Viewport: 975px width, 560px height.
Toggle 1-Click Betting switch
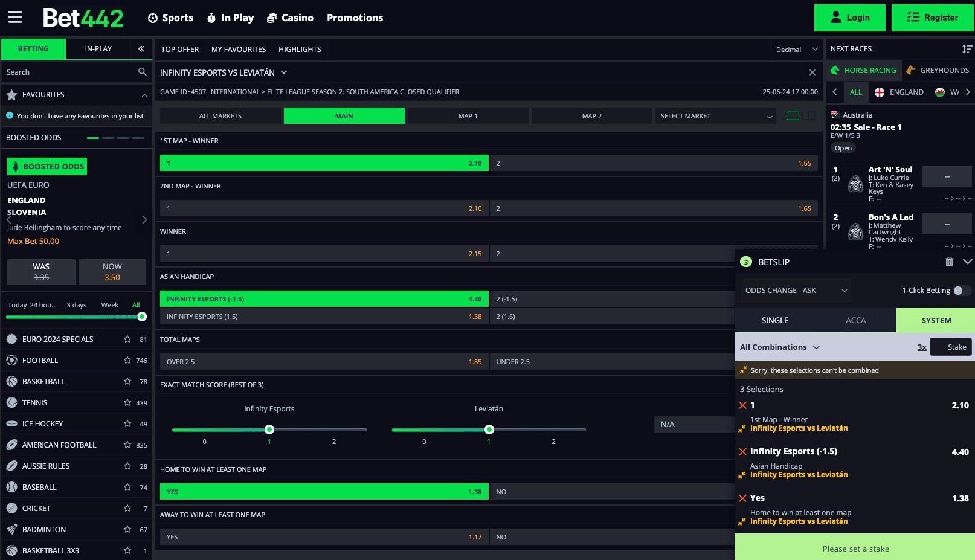point(962,291)
